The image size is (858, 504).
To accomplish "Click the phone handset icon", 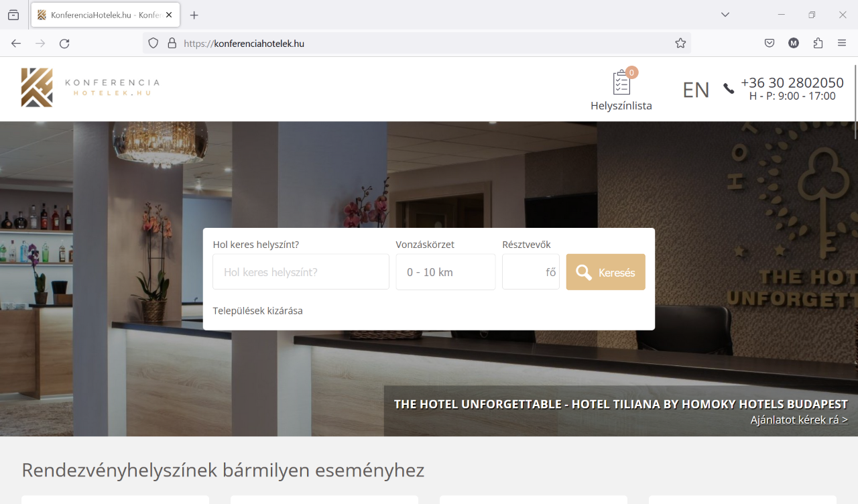I will click(x=729, y=88).
